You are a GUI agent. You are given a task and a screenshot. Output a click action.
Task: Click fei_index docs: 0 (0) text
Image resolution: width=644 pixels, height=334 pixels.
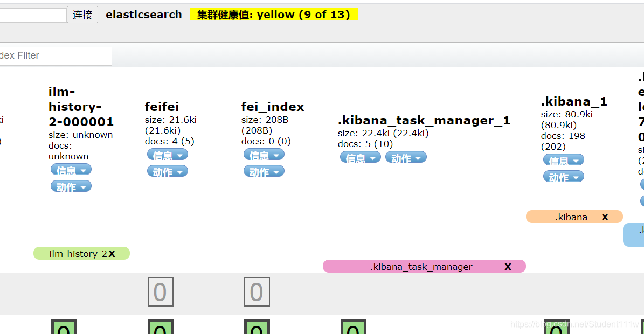point(266,141)
